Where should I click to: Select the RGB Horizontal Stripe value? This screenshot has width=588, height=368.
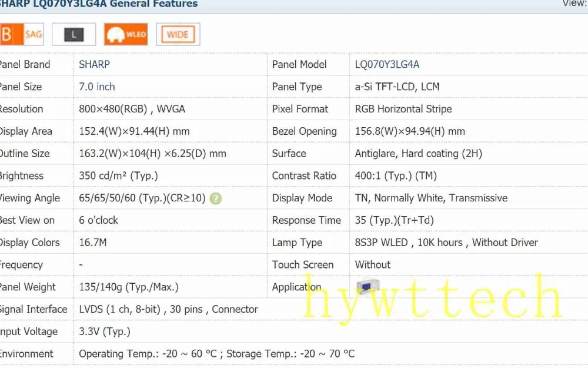click(403, 109)
